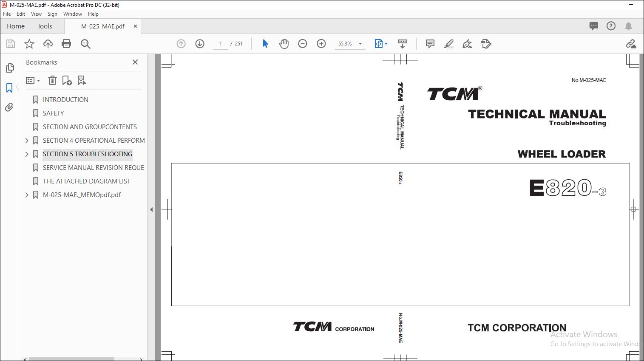Open the Help menu
The width and height of the screenshot is (644, 361).
[x=93, y=14]
